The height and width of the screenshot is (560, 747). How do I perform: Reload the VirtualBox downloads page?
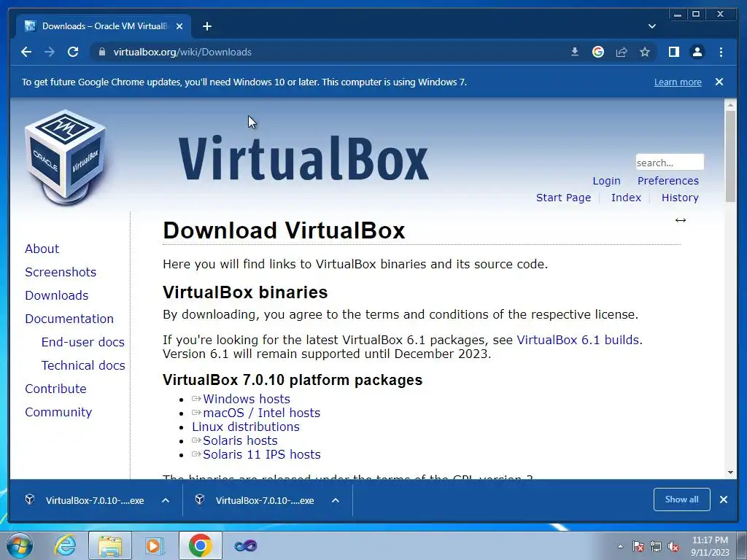point(73,52)
